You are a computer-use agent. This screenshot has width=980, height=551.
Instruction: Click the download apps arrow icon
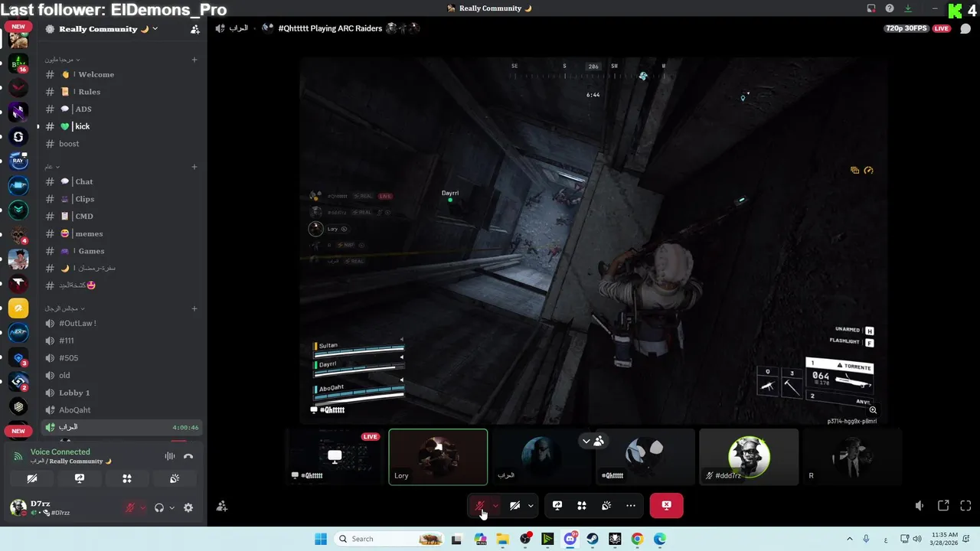click(x=908, y=8)
